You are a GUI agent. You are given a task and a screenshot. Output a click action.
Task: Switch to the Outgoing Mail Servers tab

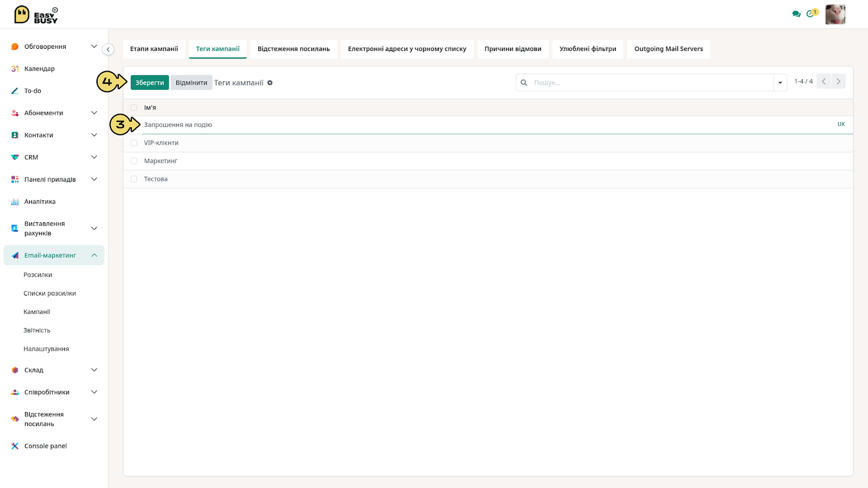(668, 49)
